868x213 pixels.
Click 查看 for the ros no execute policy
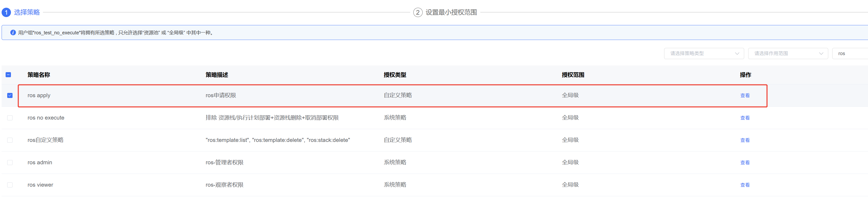(745, 118)
